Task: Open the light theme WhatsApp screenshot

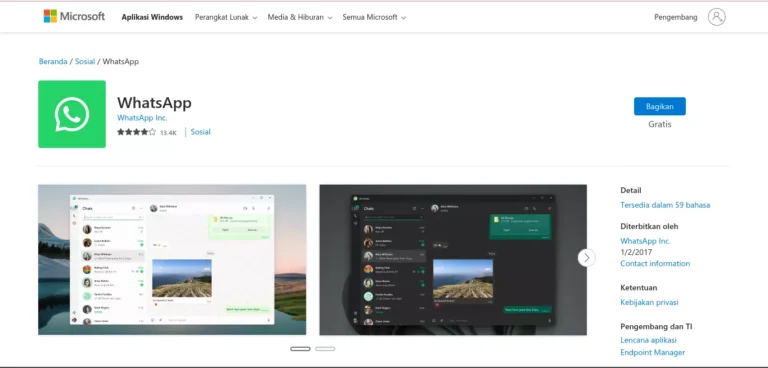Action: tap(172, 260)
